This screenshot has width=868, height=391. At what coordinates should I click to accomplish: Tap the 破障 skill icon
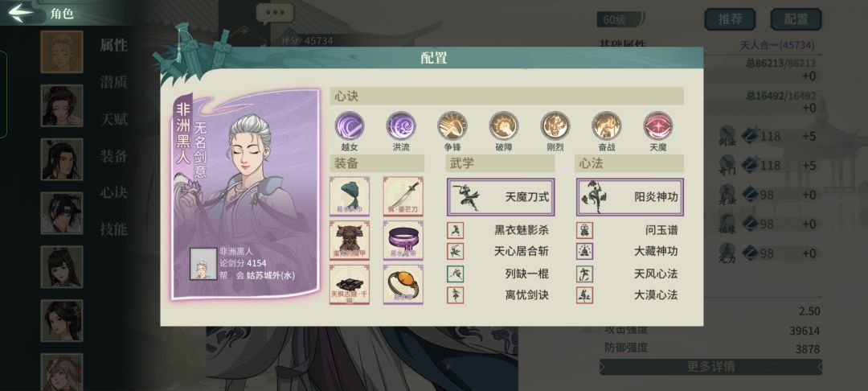point(504,126)
